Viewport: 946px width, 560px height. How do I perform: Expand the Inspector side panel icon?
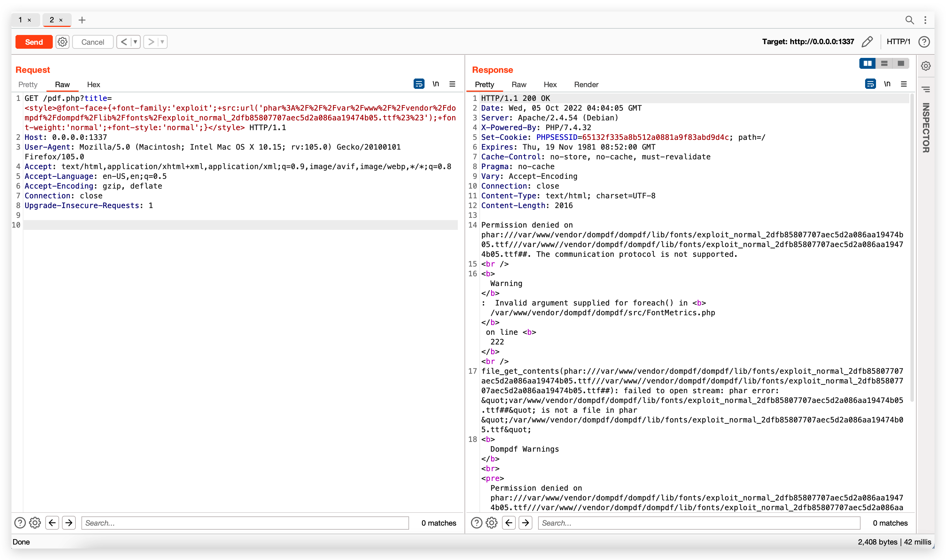pyautogui.click(x=926, y=89)
